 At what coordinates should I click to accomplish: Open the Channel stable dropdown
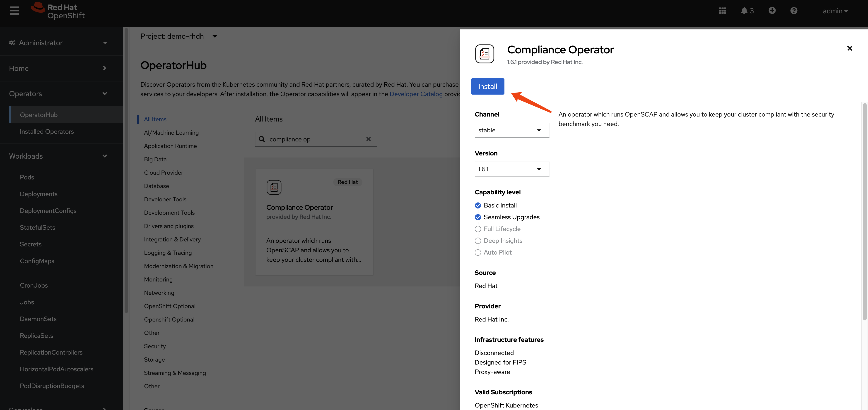tap(511, 130)
